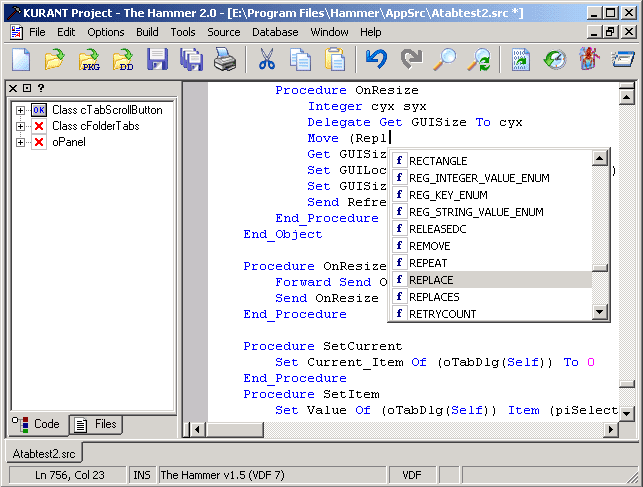Open find and replace tool
The width and height of the screenshot is (643, 487).
pyautogui.click(x=479, y=60)
